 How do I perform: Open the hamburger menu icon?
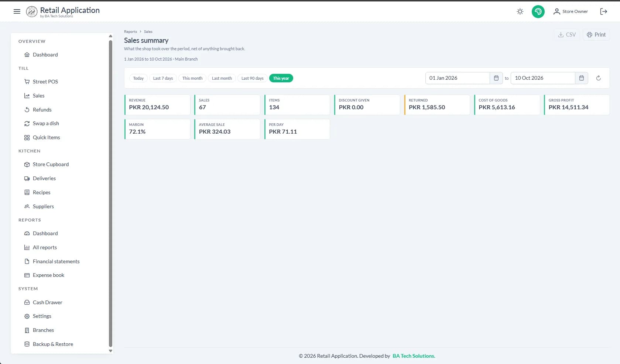click(x=17, y=11)
